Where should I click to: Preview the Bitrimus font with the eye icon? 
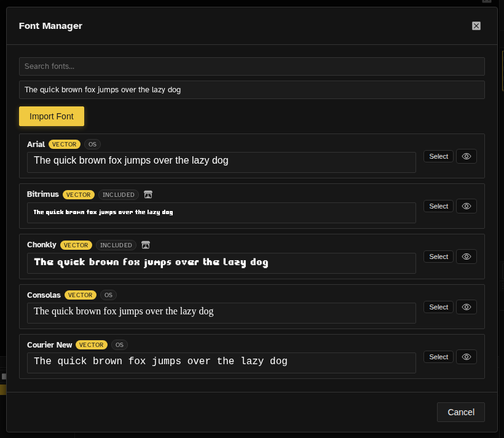click(467, 206)
